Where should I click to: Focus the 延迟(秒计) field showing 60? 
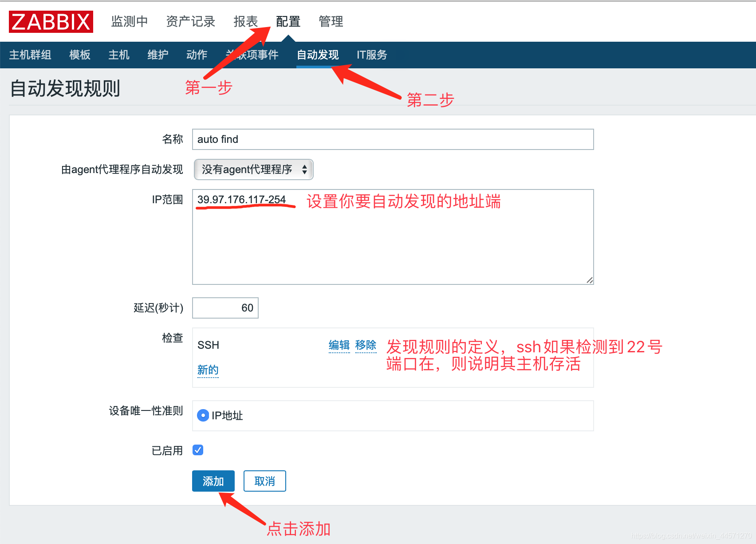(x=225, y=308)
